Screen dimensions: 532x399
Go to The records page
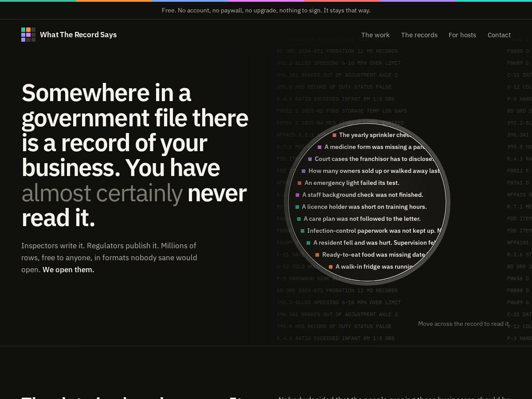419,35
